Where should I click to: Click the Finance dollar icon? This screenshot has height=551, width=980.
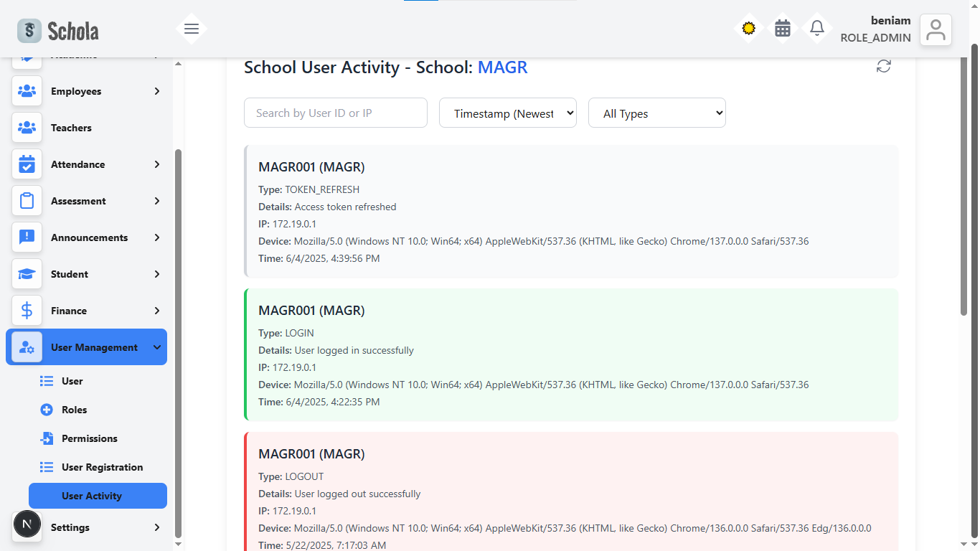pos(27,311)
